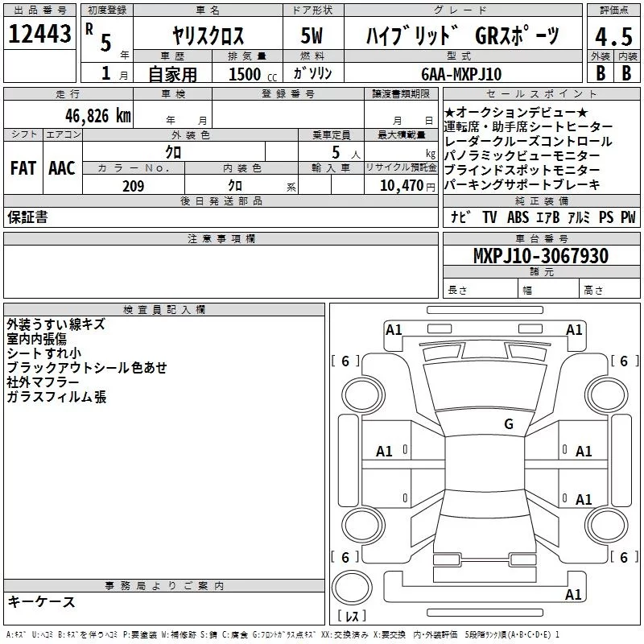Click A1 mark on left front door
The height and width of the screenshot is (644, 644).
(385, 452)
